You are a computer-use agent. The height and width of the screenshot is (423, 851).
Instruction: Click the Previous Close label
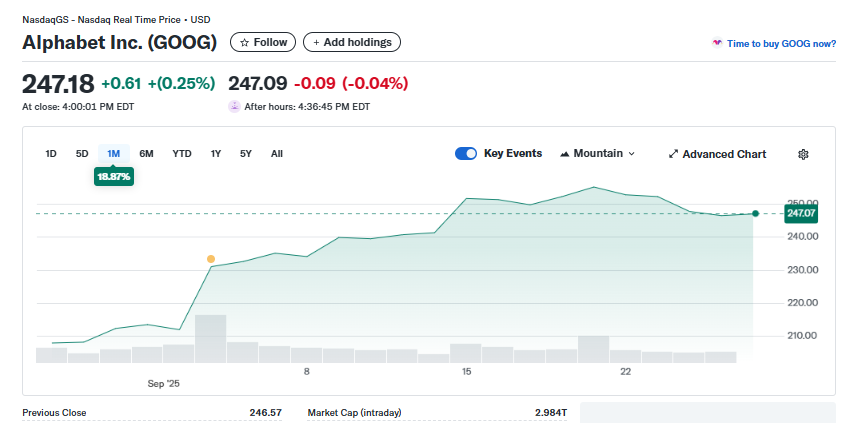point(54,413)
